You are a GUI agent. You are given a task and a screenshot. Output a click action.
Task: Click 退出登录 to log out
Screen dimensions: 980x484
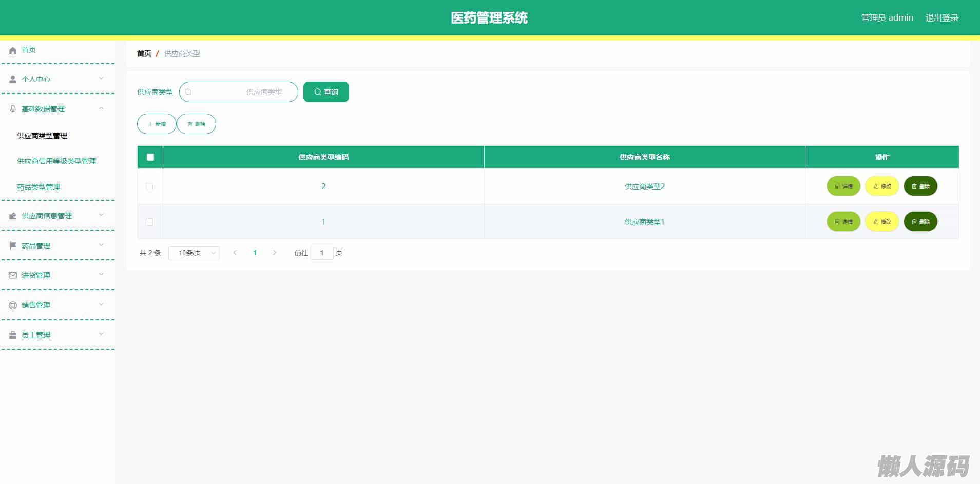[941, 18]
